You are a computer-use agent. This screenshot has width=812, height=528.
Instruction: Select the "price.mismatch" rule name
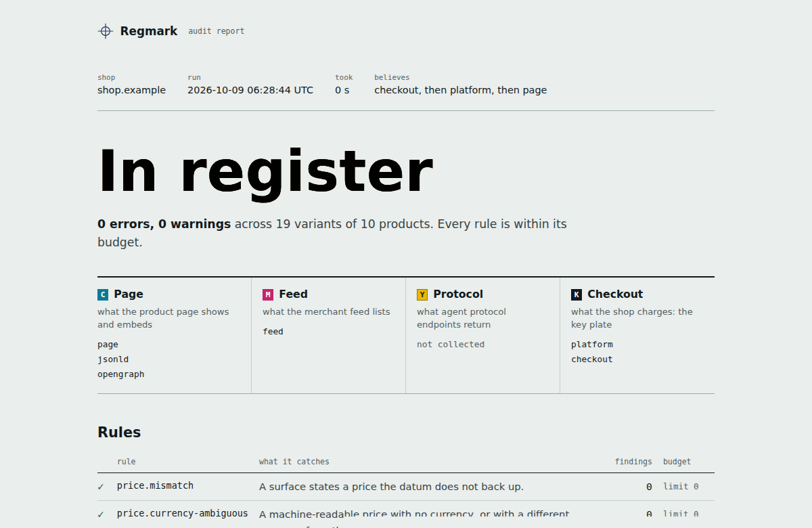[x=155, y=486]
